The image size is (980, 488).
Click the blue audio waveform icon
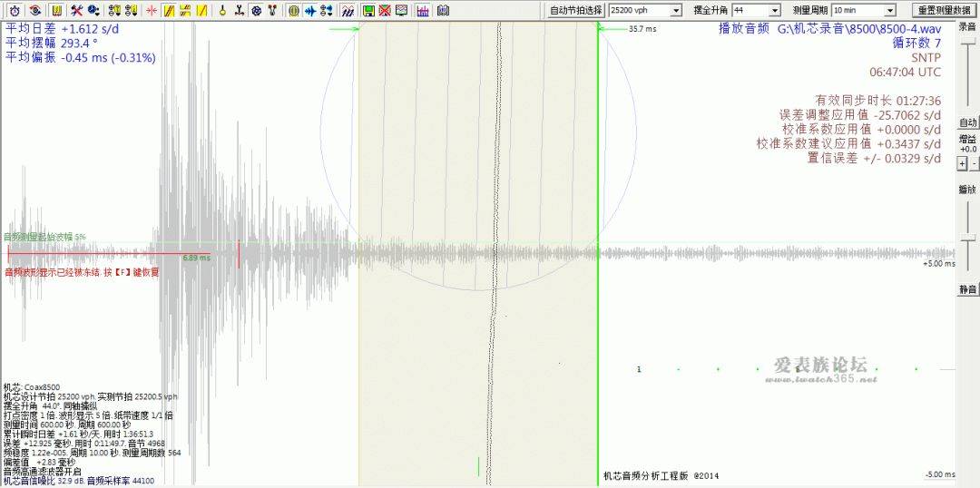tap(310, 10)
